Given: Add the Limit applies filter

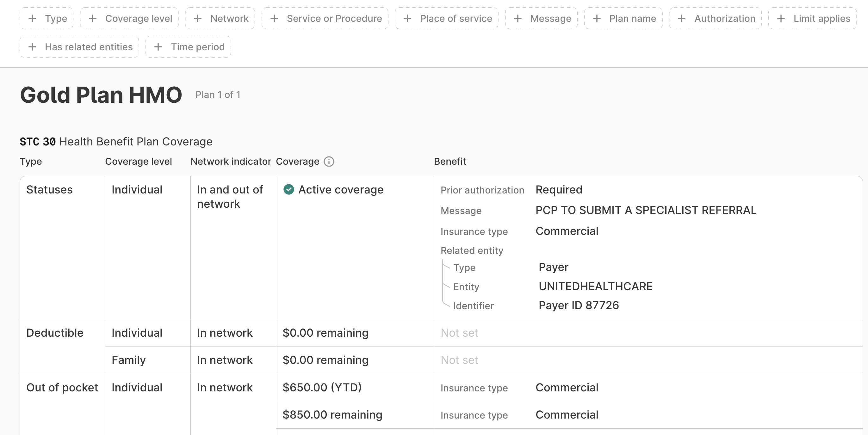Looking at the screenshot, I should (812, 18).
